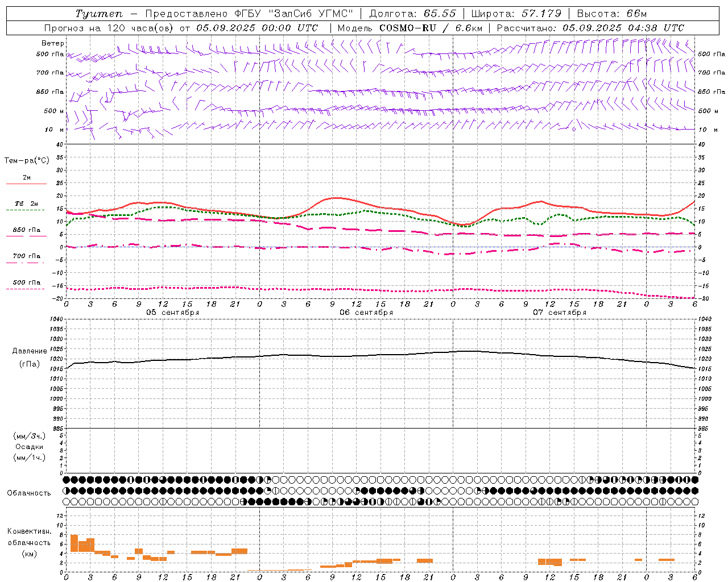728x582 pixels.
Task: Click the red '2м' temperature legend line
Action: 26,184
